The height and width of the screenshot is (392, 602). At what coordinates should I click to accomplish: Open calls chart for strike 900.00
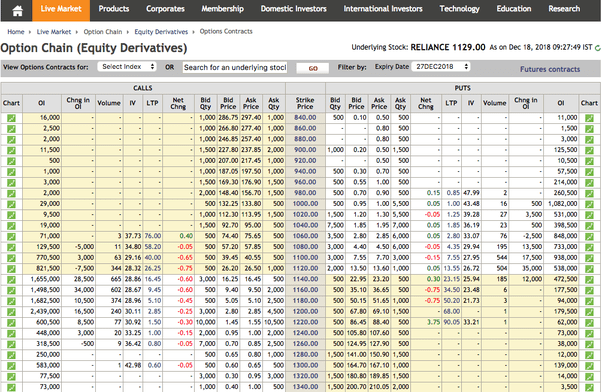point(11,150)
